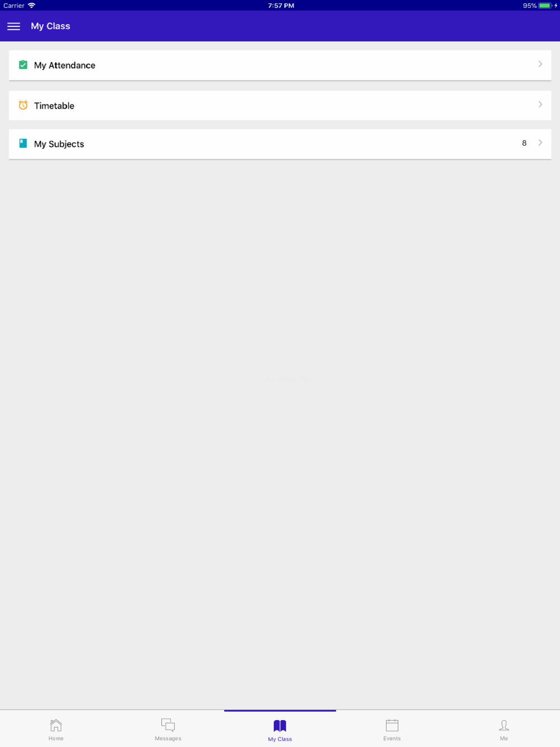Select the Messages chat bubbles icon
560x747 pixels.
tap(168, 725)
